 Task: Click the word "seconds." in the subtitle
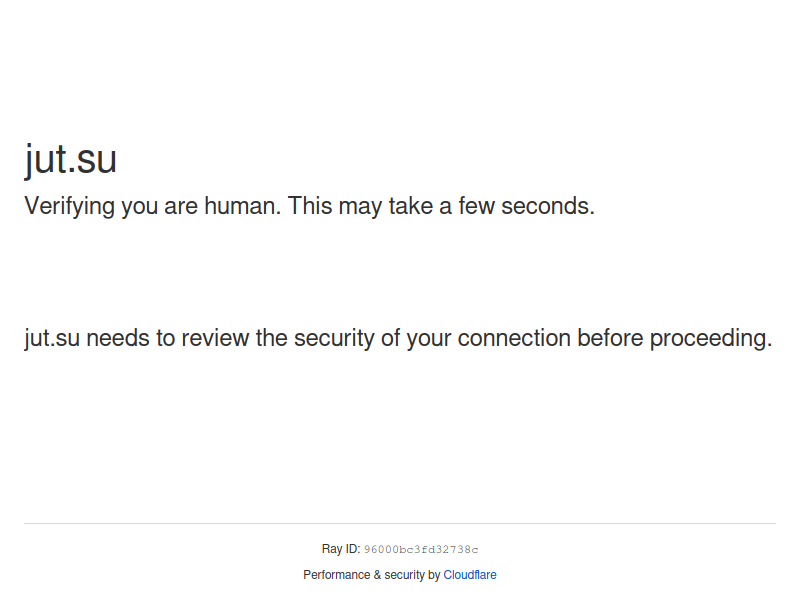click(548, 206)
